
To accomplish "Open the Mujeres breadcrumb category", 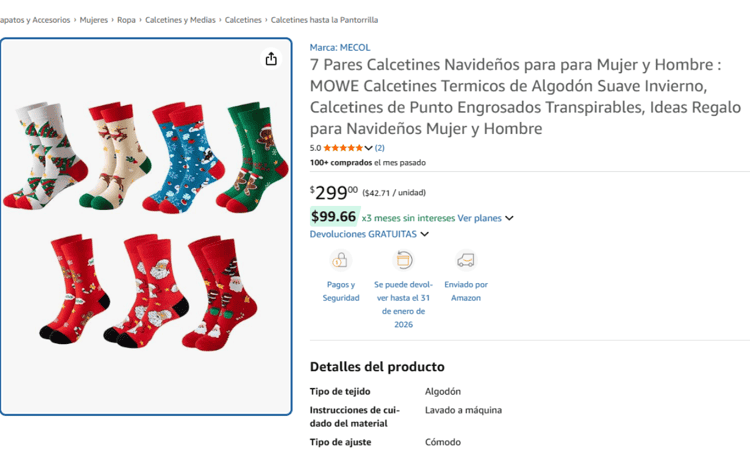I will coord(93,20).
